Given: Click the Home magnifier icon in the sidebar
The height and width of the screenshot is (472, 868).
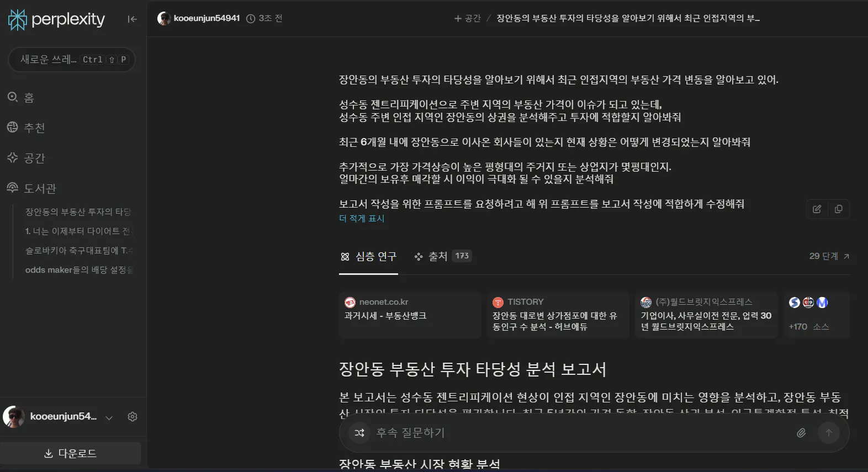Looking at the screenshot, I should click(x=13, y=97).
